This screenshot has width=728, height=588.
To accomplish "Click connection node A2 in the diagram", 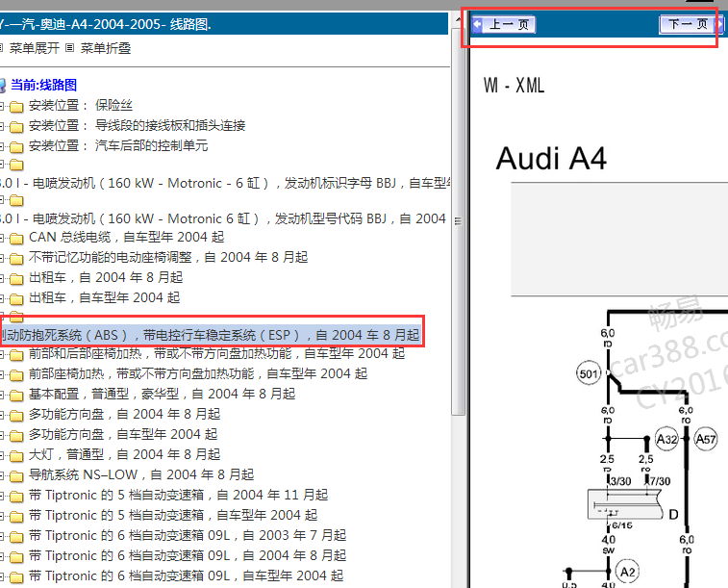I will [627, 572].
